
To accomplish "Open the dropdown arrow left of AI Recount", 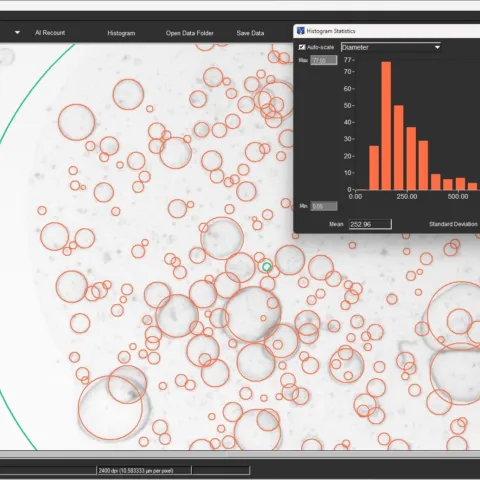I will tap(17, 33).
